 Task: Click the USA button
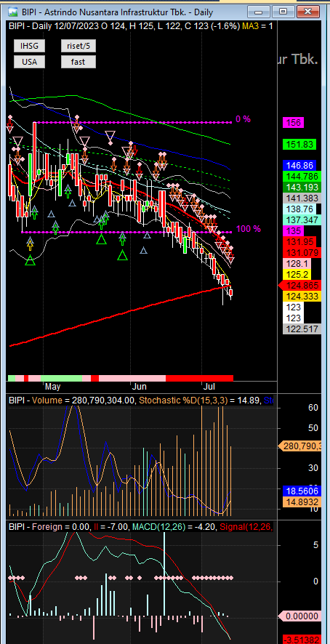click(x=29, y=62)
